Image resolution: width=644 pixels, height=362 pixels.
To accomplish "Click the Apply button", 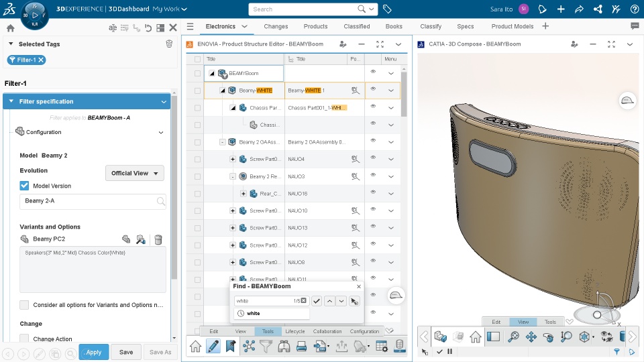I will [x=94, y=352].
